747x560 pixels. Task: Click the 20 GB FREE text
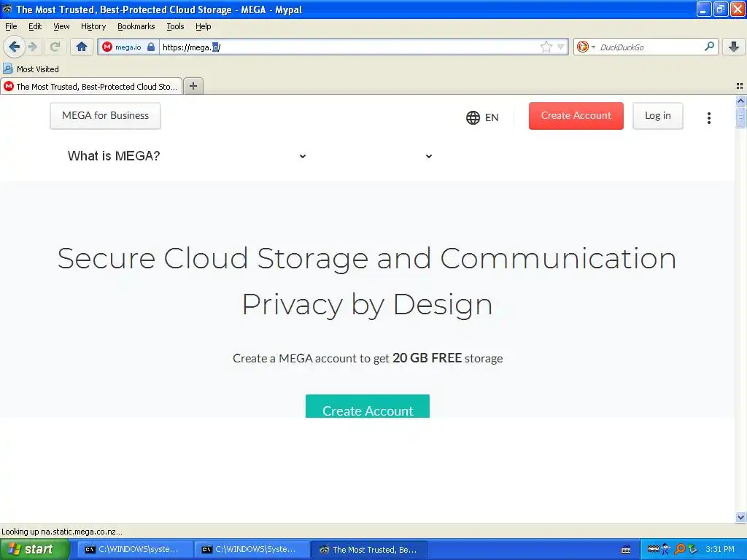(x=427, y=357)
